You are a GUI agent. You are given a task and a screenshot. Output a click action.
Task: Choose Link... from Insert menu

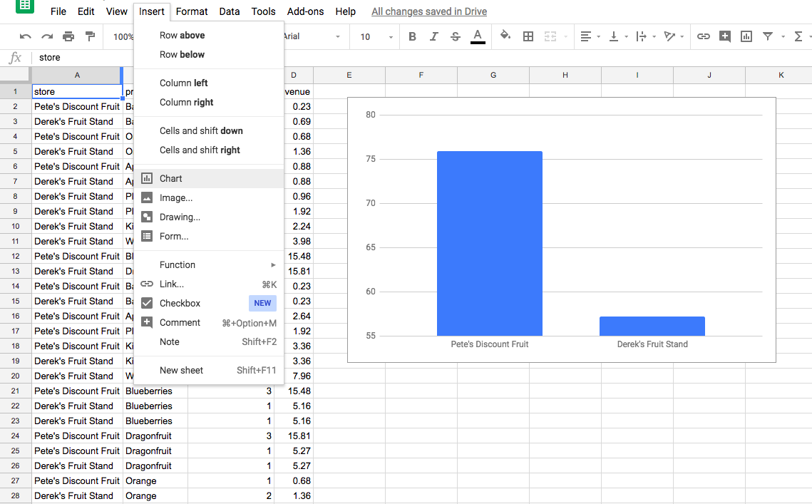tap(209, 284)
